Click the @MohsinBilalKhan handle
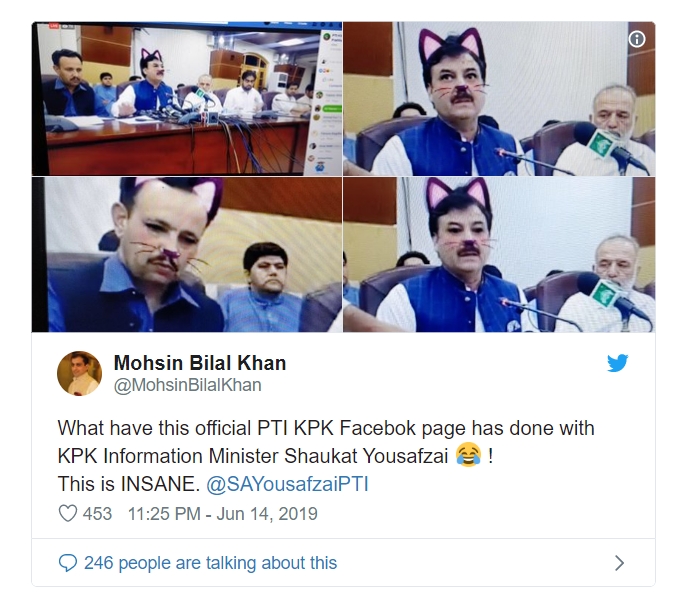This screenshot has height=596, width=673. pos(188,385)
